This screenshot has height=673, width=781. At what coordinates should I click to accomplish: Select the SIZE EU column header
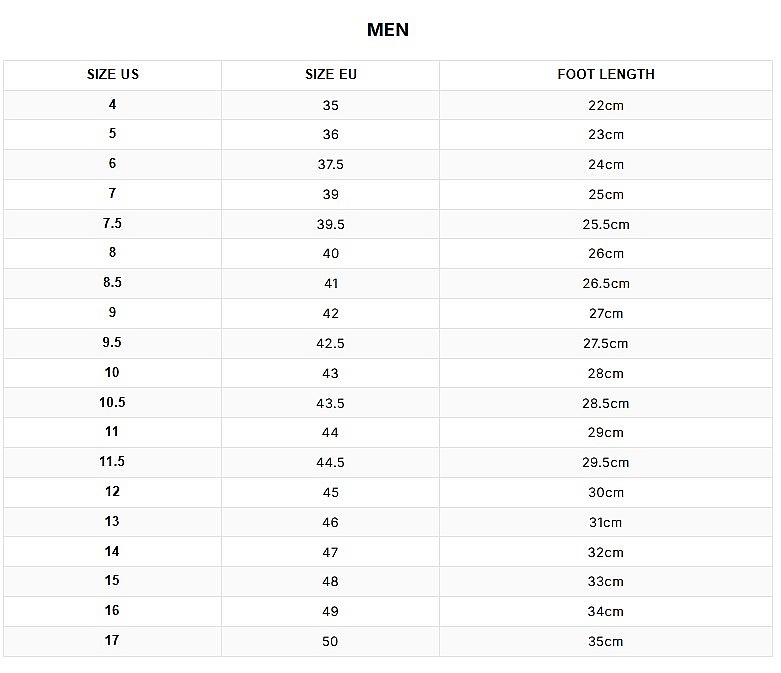pyautogui.click(x=331, y=75)
